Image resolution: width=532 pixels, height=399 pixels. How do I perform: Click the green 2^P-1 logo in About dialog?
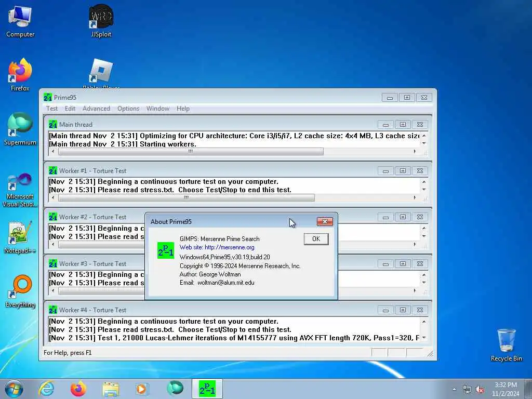click(x=166, y=250)
